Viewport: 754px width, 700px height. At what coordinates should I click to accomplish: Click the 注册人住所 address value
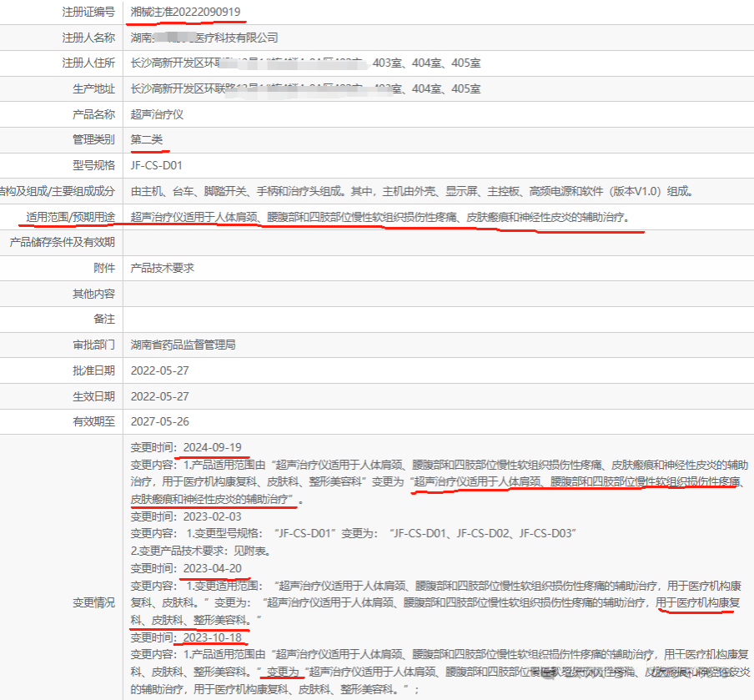tap(305, 63)
